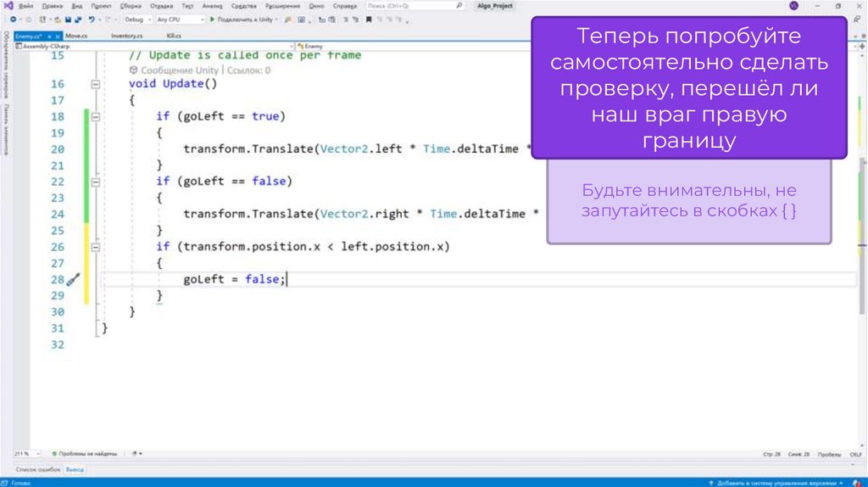Open the Файл menu
This screenshot has height=487, width=868.
(x=26, y=6)
